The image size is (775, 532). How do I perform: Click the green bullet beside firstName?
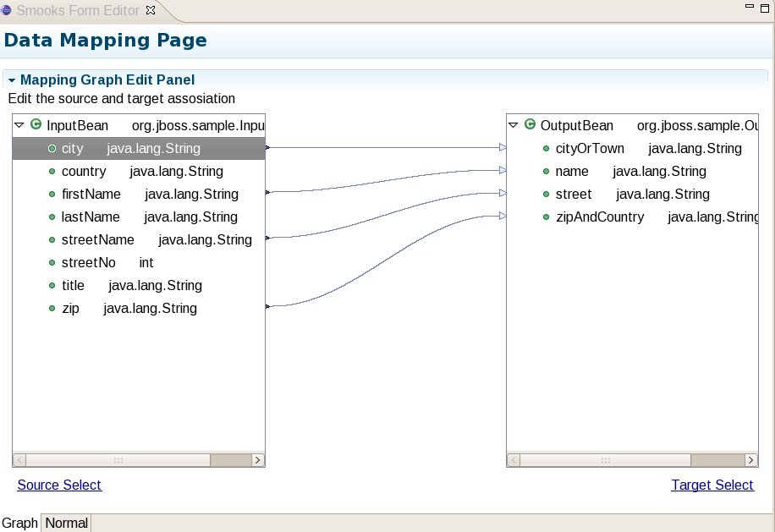click(52, 195)
